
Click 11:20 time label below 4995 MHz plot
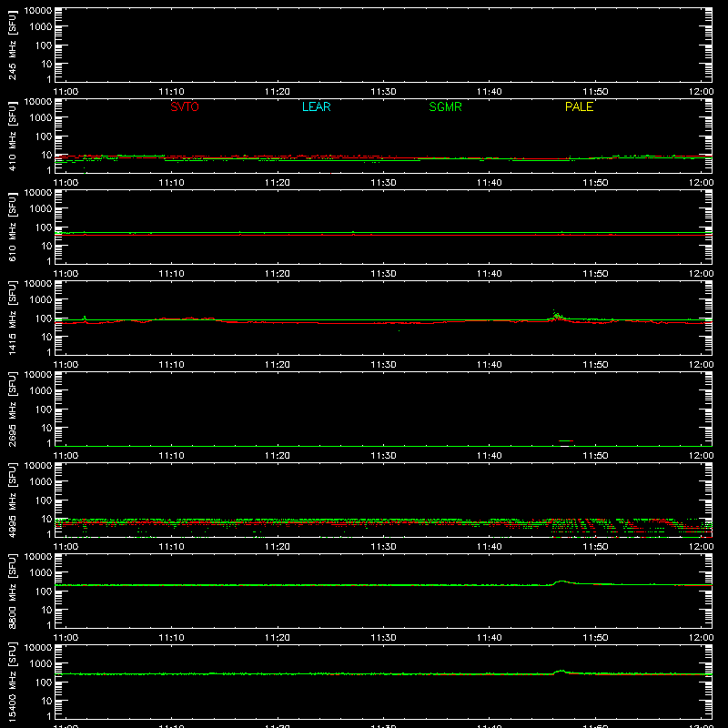click(x=278, y=547)
